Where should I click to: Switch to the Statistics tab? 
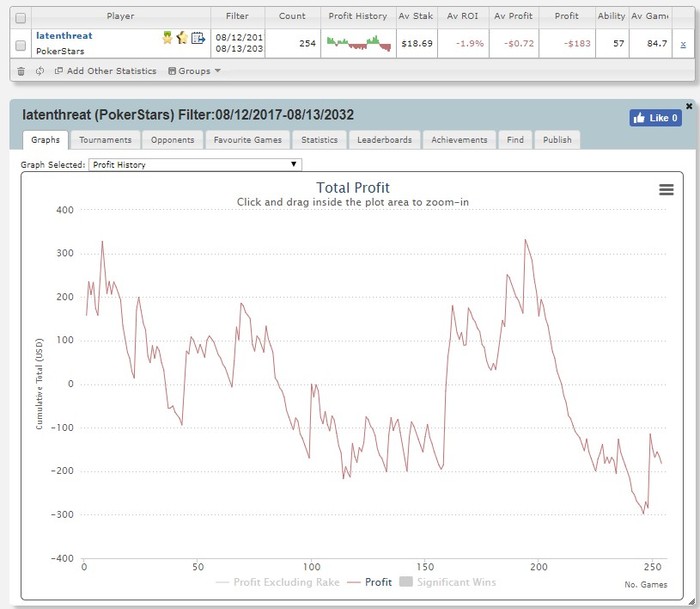tap(319, 140)
